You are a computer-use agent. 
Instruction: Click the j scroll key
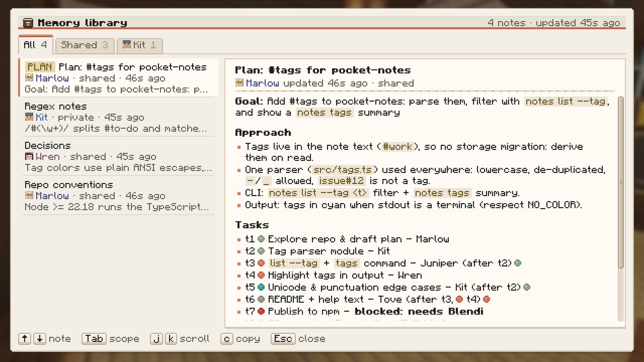coord(157,339)
